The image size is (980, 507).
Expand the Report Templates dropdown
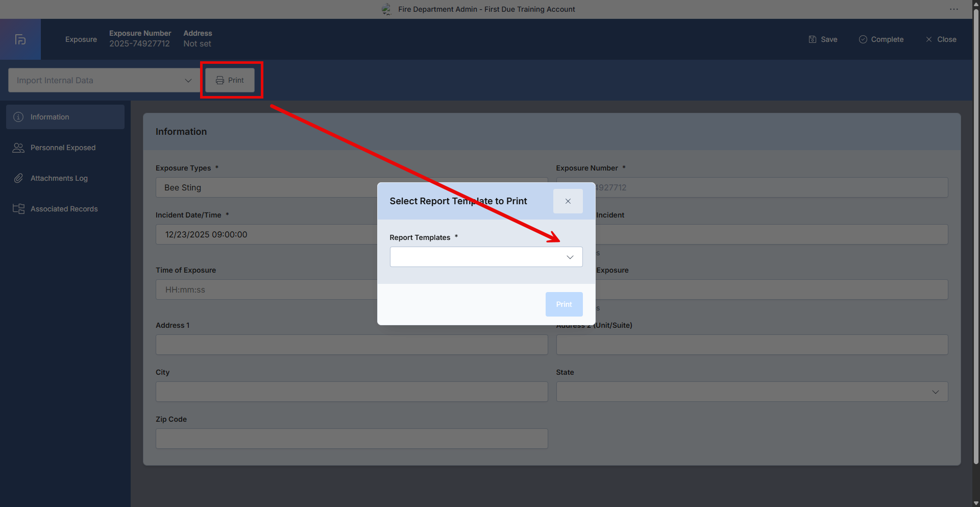(485, 257)
